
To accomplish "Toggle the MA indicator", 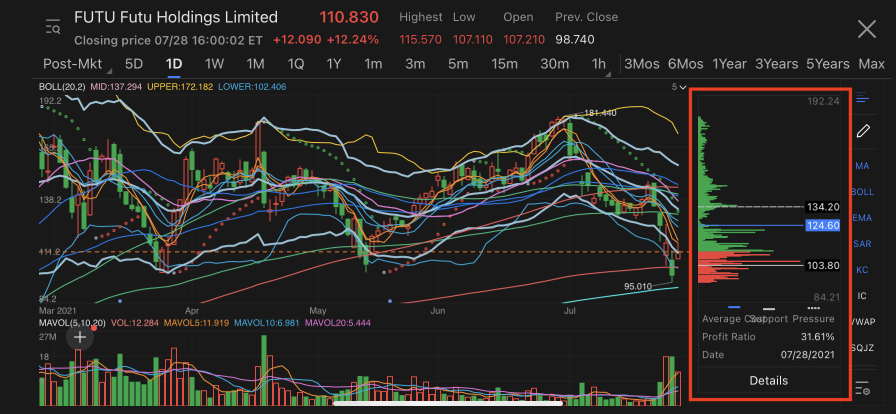I will [x=862, y=166].
